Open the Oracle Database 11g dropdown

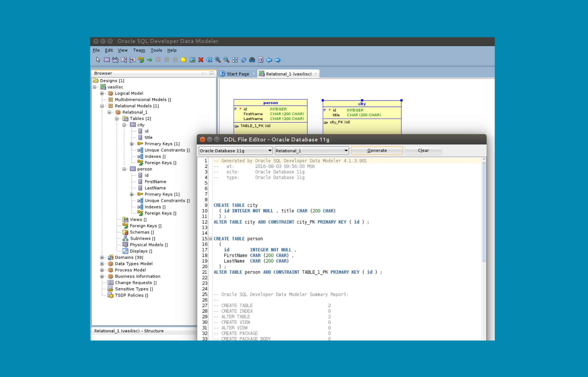click(236, 151)
